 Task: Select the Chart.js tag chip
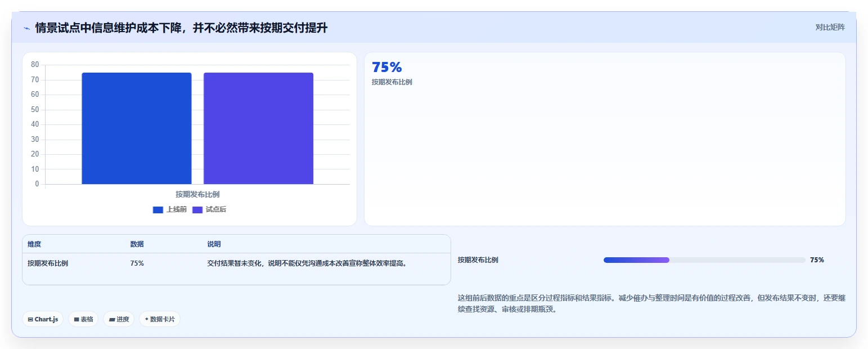tap(43, 319)
